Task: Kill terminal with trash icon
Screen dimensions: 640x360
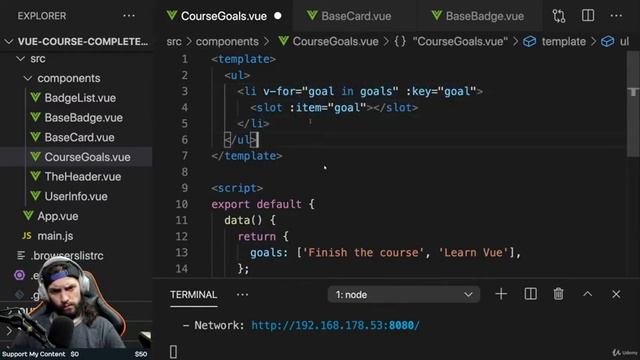Action: point(558,294)
